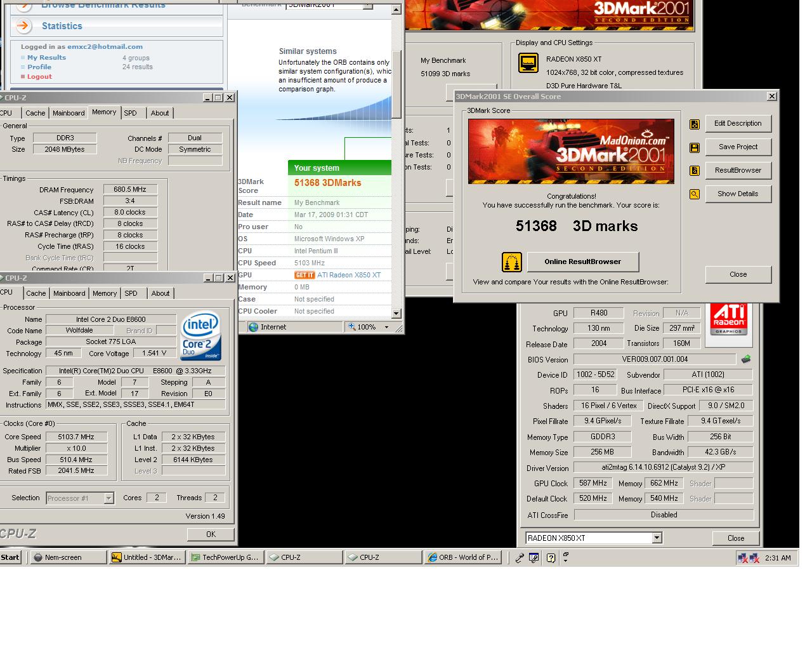The height and width of the screenshot is (650, 812).
Task: Click the DRAM Frequency 680.5 MHz value
Action: coord(129,189)
